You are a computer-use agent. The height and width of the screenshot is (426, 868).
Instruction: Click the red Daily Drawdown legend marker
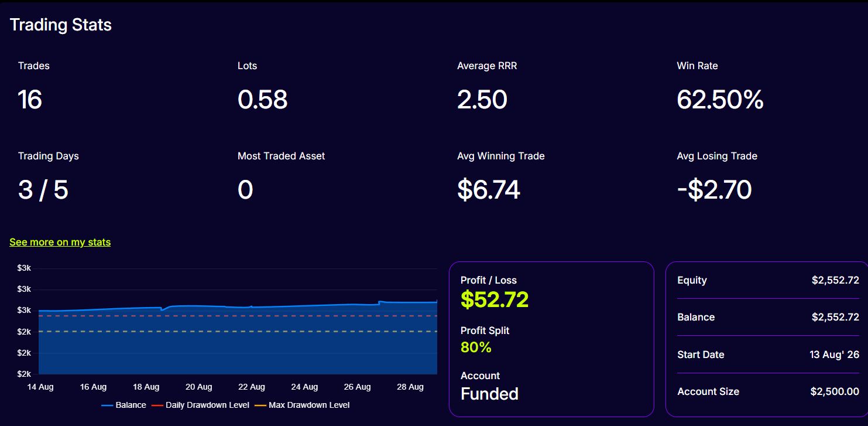click(x=157, y=405)
